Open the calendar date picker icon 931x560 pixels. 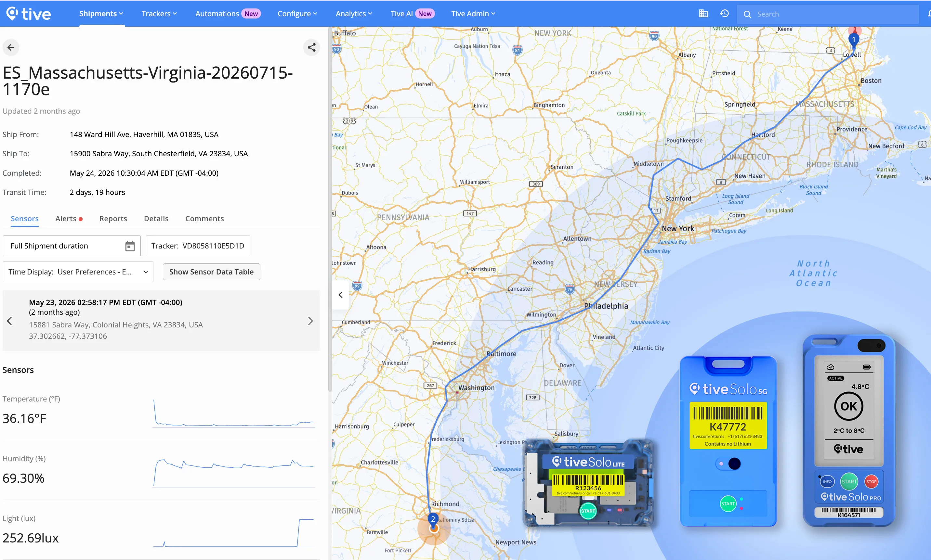[130, 246]
